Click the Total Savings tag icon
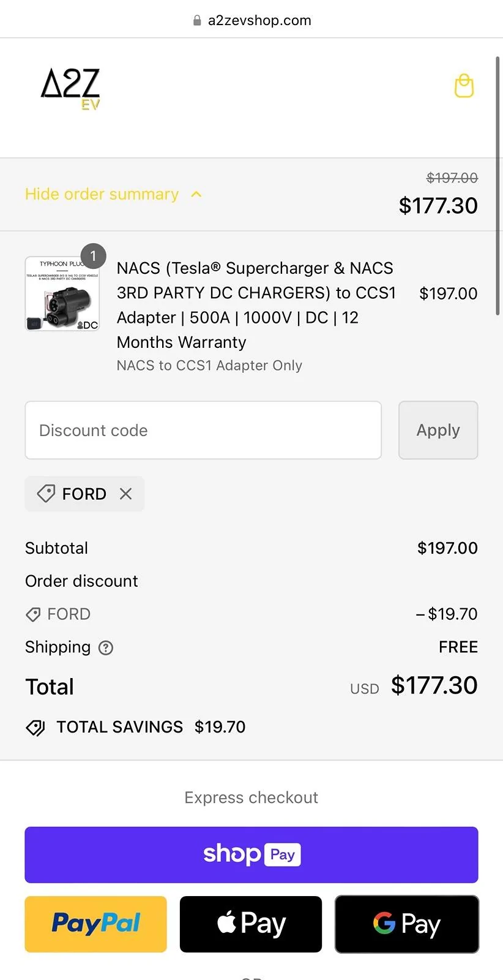 pyautogui.click(x=35, y=727)
